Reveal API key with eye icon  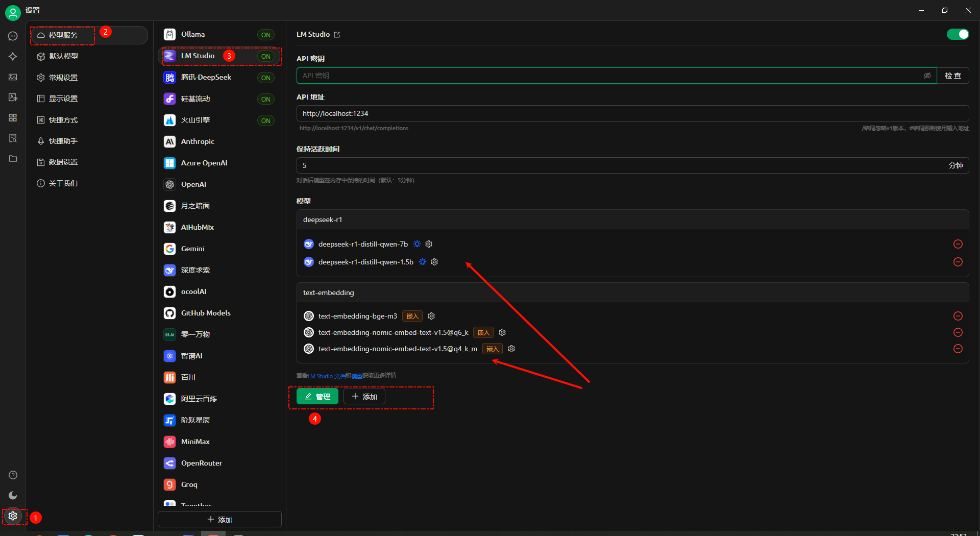pyautogui.click(x=927, y=76)
